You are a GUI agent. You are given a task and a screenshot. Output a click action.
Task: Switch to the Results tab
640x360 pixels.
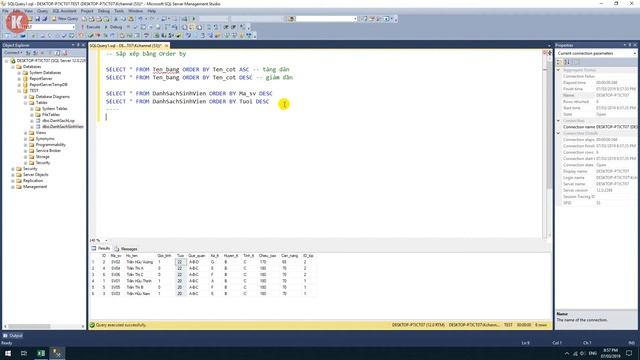point(101,248)
